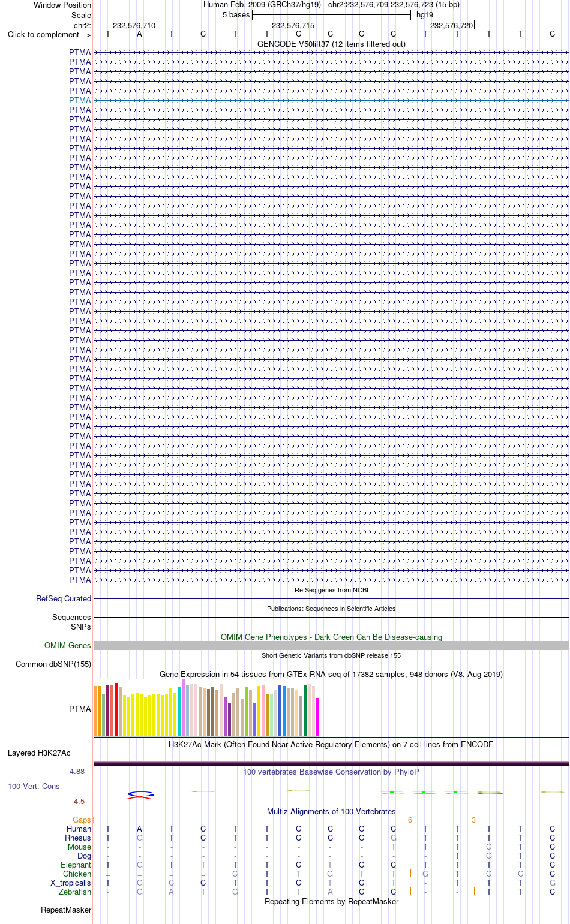Image resolution: width=570 pixels, height=924 pixels.
Task: Click the 232,576,720 position marker
Action: [x=451, y=25]
